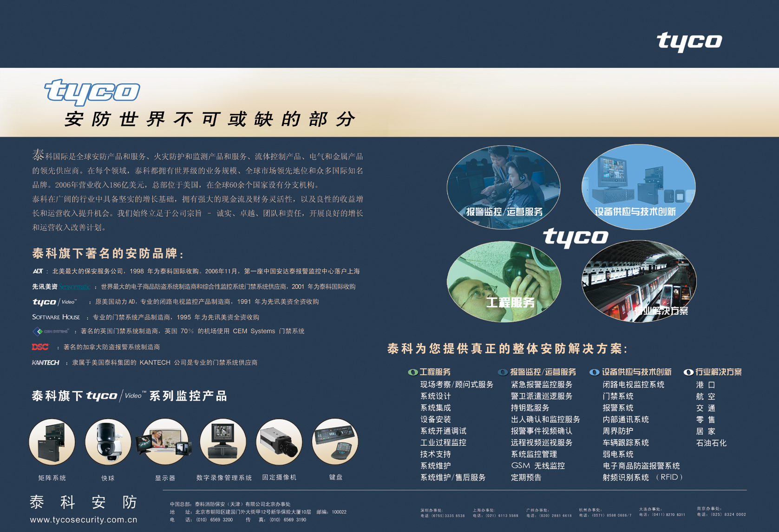Viewport: 779px width, 532px height.
Task: Click the Sensormatic logo beside 先讯美资
Action: click(74, 287)
